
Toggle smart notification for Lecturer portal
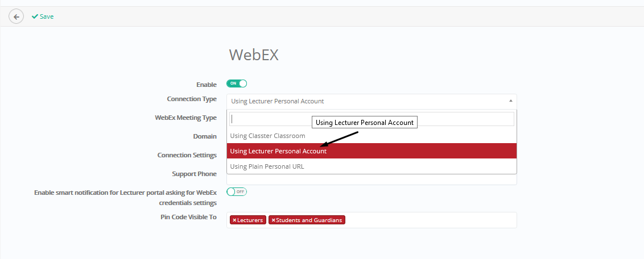click(x=237, y=192)
